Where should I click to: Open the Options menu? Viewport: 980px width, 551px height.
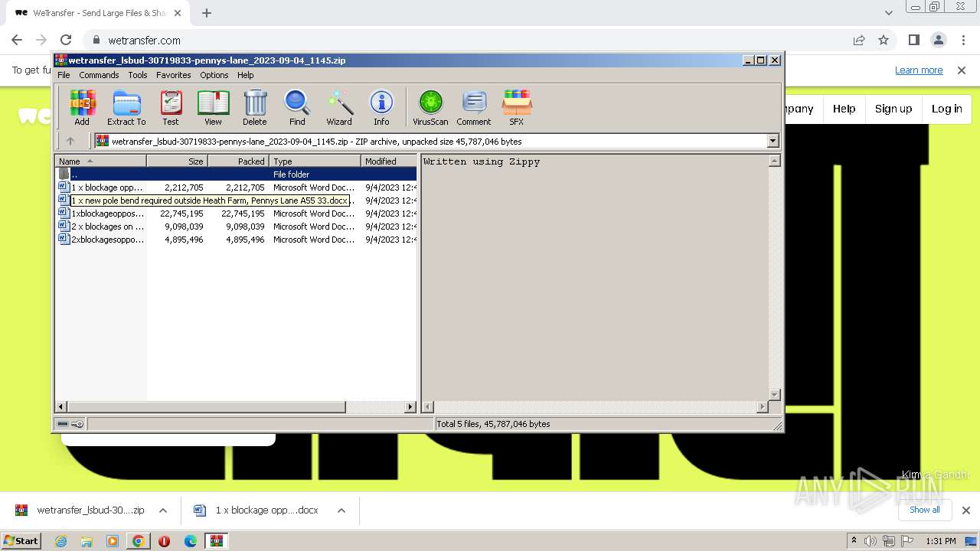(x=214, y=75)
